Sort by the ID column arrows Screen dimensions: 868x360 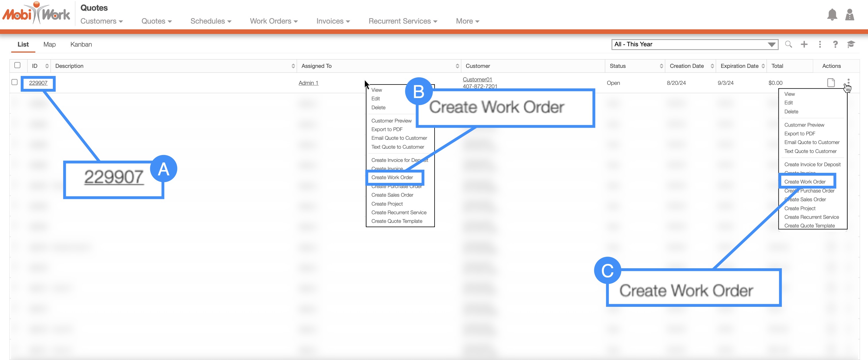pyautogui.click(x=47, y=66)
